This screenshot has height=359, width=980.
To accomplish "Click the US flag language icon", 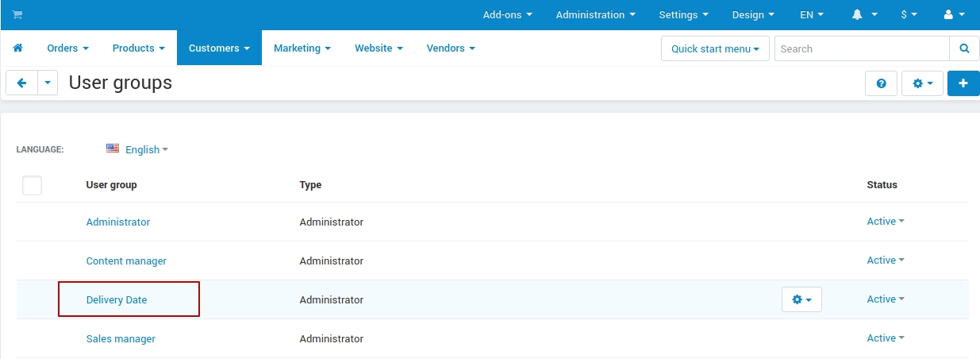I will click(113, 149).
